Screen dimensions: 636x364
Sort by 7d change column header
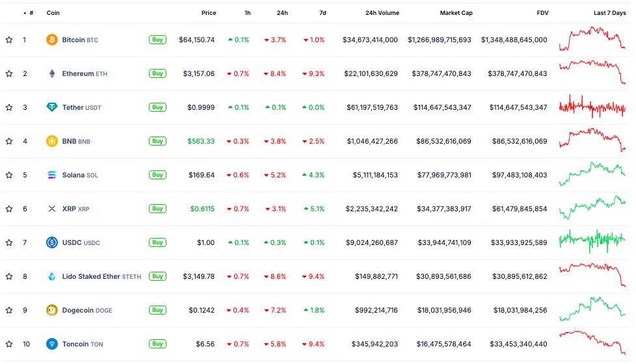[x=323, y=13]
